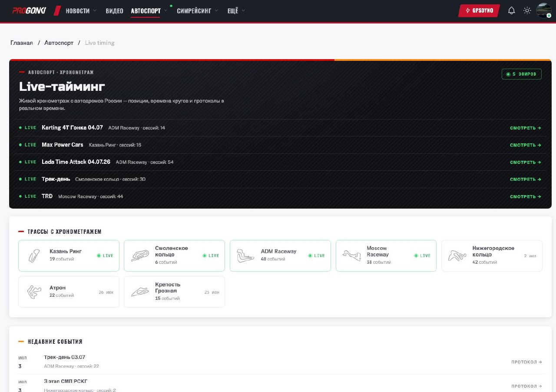Open the 3 этап СМП РСКГ event
Image resolution: width=556 pixels, height=392 pixels.
tap(66, 381)
